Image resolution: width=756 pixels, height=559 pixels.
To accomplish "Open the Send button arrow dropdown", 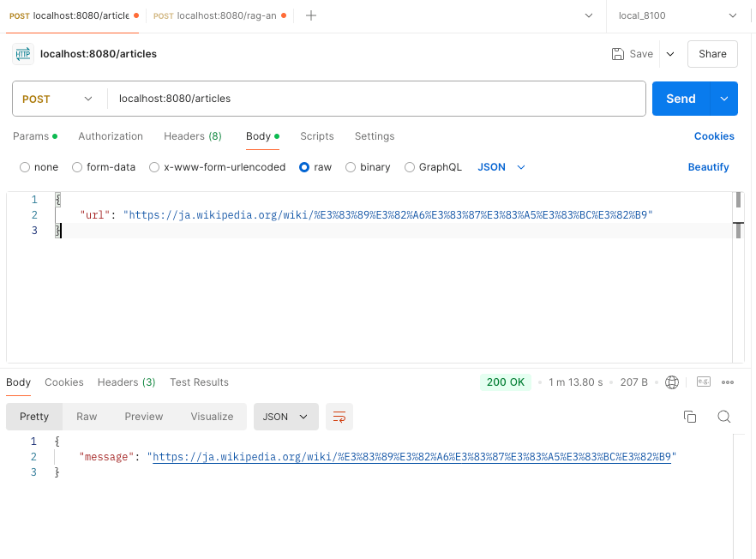I will pyautogui.click(x=724, y=99).
